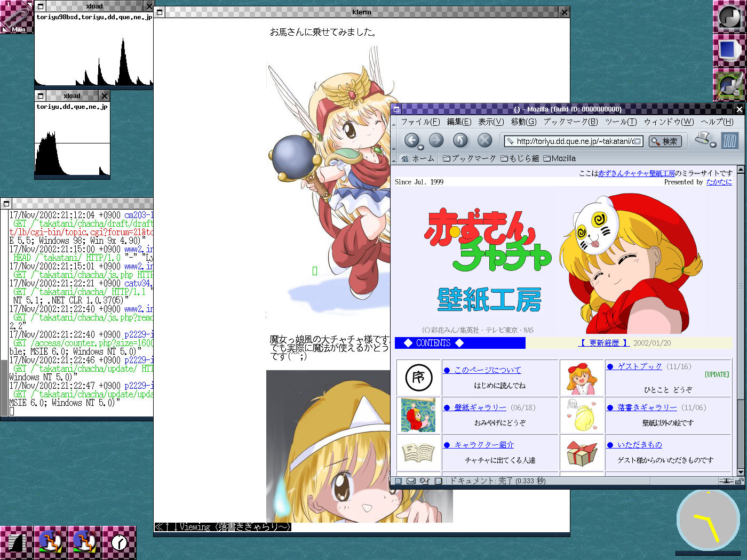Click the first penguin dock icon

pyautogui.click(x=51, y=543)
